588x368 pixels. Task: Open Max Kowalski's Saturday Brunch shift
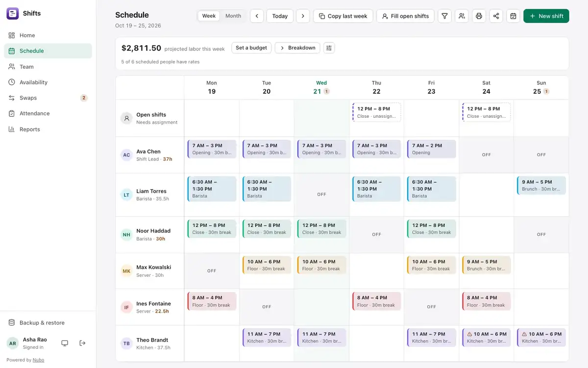[x=486, y=265]
